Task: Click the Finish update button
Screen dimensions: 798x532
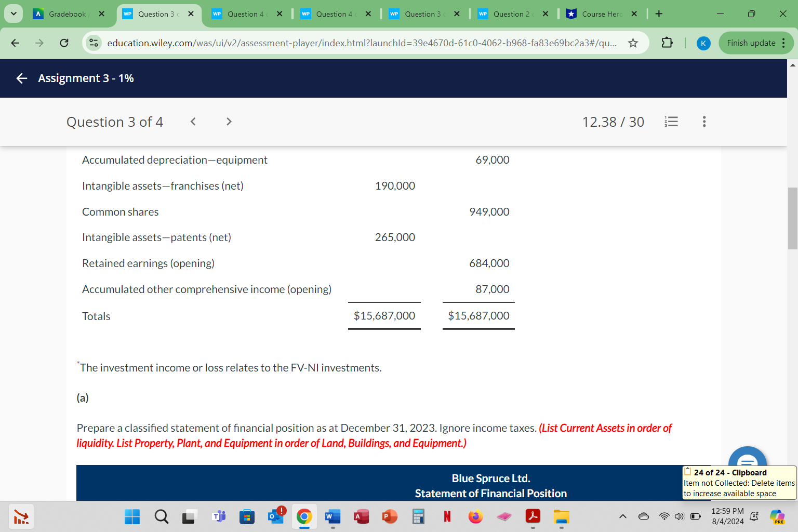Action: tap(752, 43)
